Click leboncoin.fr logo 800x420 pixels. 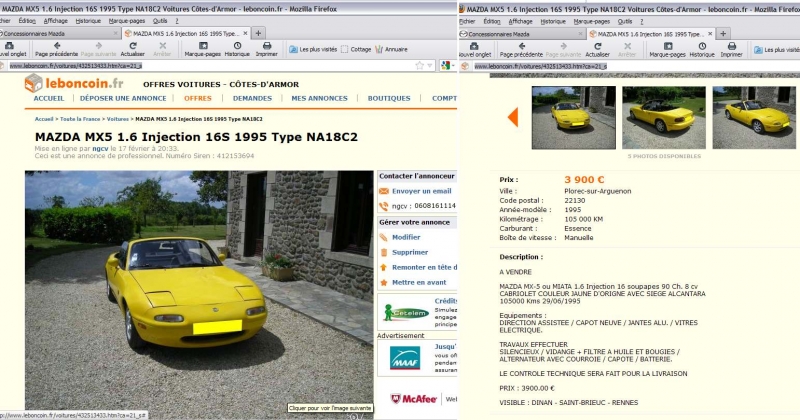(74, 83)
